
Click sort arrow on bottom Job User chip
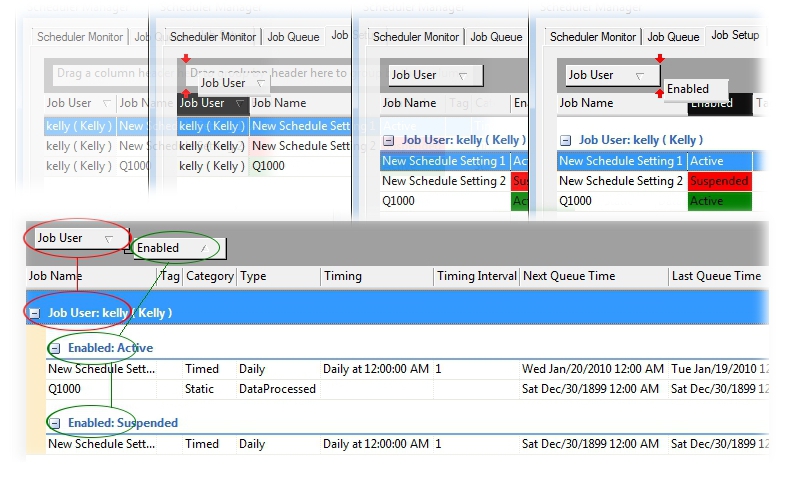coord(105,238)
